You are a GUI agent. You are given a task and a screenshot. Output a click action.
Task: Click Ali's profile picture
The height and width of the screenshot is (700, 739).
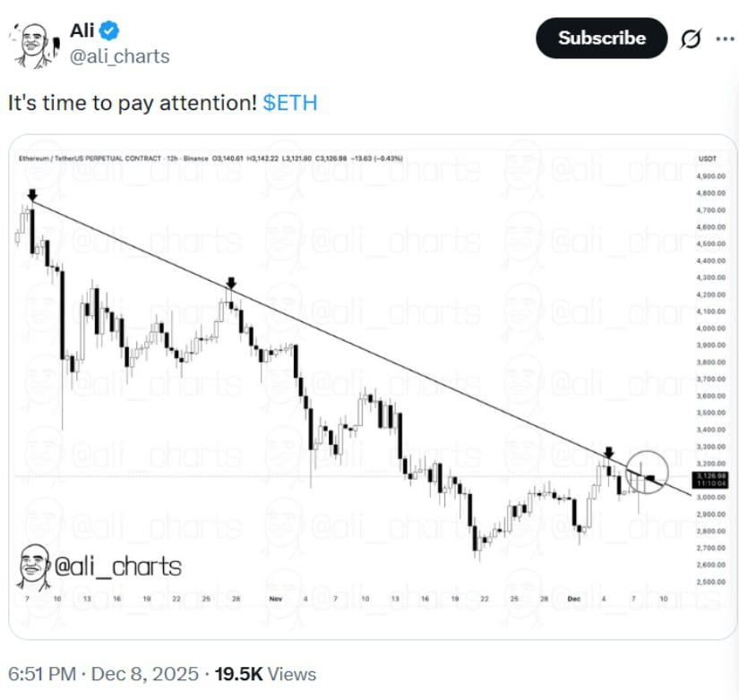tap(33, 40)
